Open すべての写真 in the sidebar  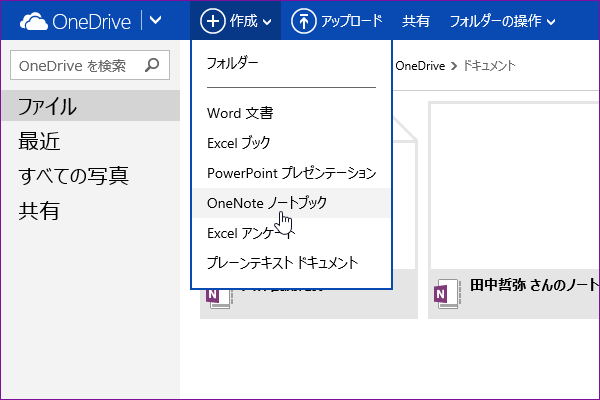tap(73, 176)
